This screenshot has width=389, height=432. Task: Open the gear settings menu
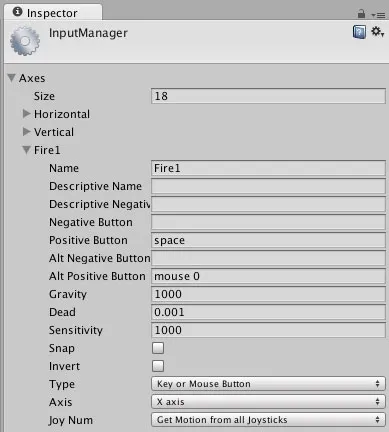coord(377,32)
